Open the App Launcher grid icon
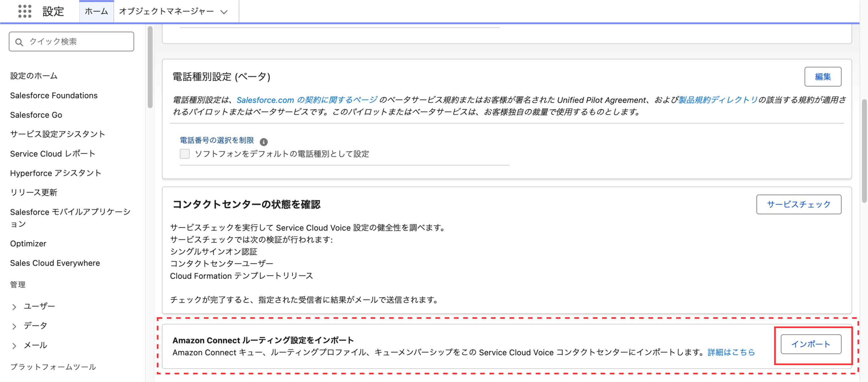Image resolution: width=868 pixels, height=382 pixels. click(24, 11)
